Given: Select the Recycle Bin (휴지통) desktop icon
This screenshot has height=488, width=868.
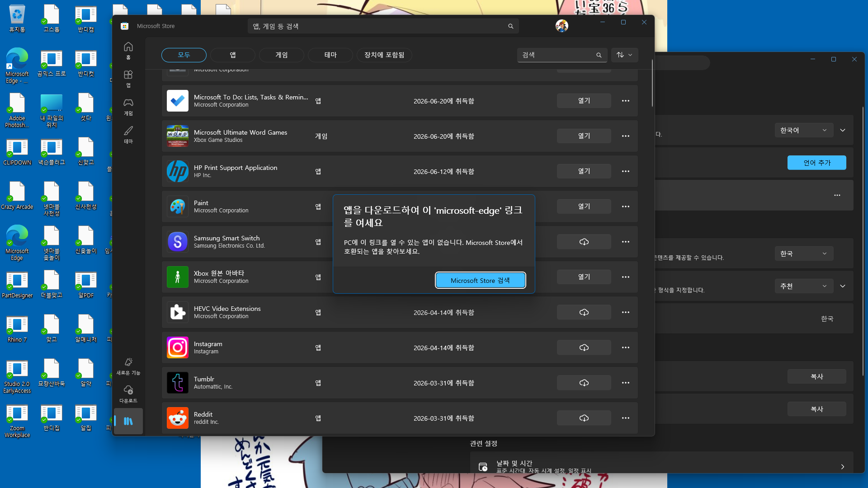Looking at the screenshot, I should pyautogui.click(x=17, y=19).
